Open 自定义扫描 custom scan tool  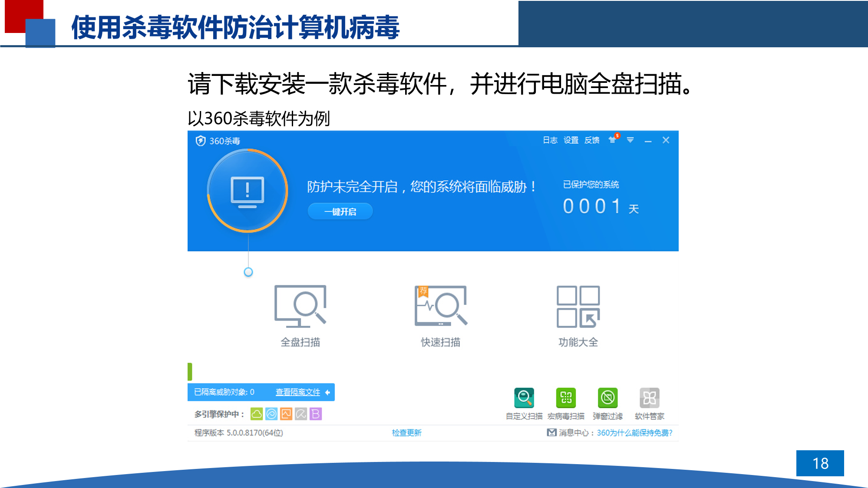click(x=524, y=398)
